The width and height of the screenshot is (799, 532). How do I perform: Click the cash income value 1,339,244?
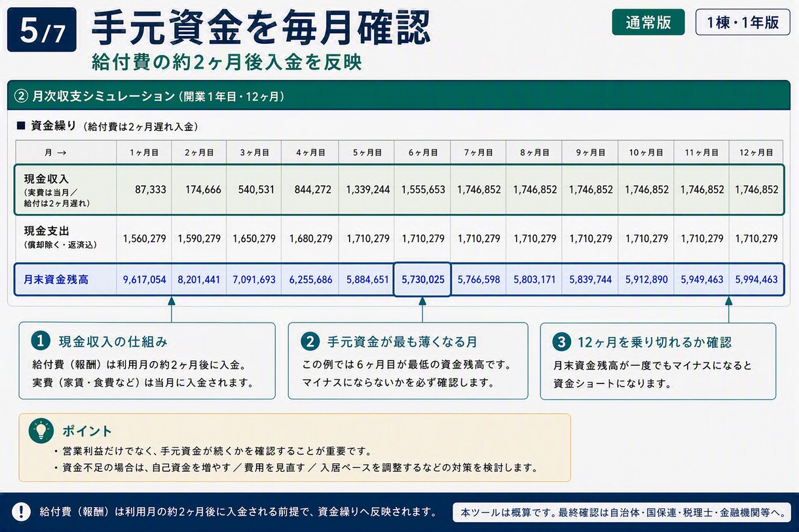[x=368, y=190]
